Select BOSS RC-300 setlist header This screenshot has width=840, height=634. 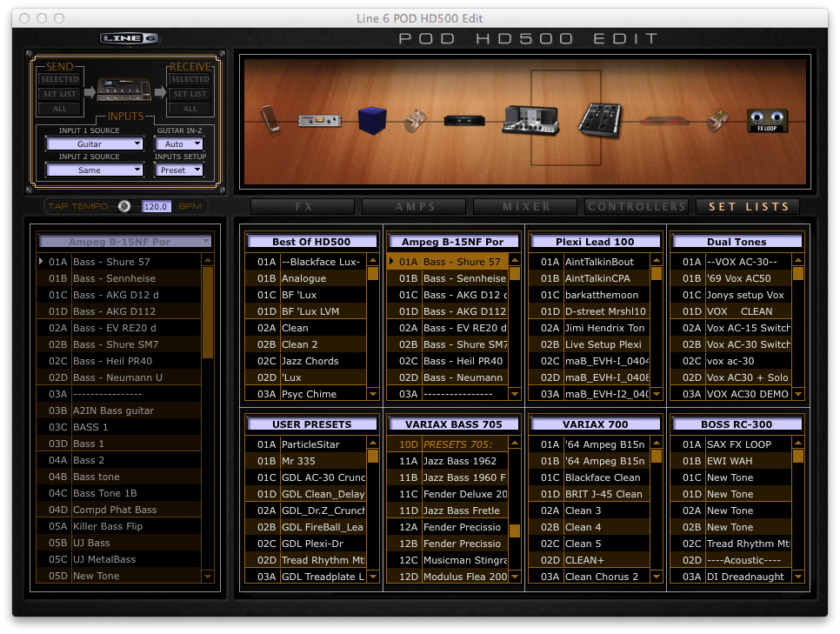point(737,424)
